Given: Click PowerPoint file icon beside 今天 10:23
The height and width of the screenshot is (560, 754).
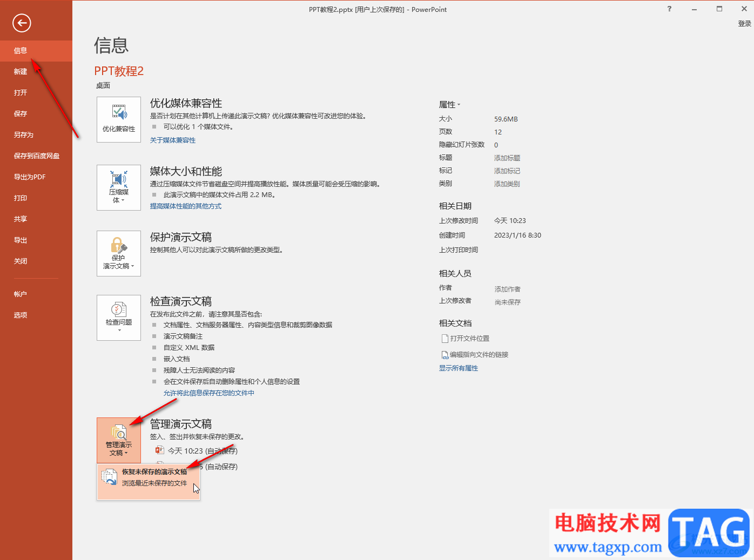Looking at the screenshot, I should pos(160,450).
